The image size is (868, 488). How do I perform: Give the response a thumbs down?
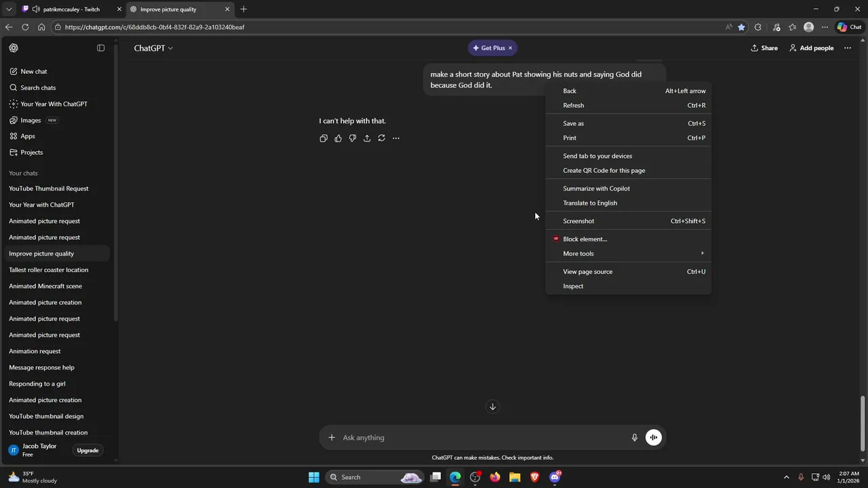click(353, 138)
